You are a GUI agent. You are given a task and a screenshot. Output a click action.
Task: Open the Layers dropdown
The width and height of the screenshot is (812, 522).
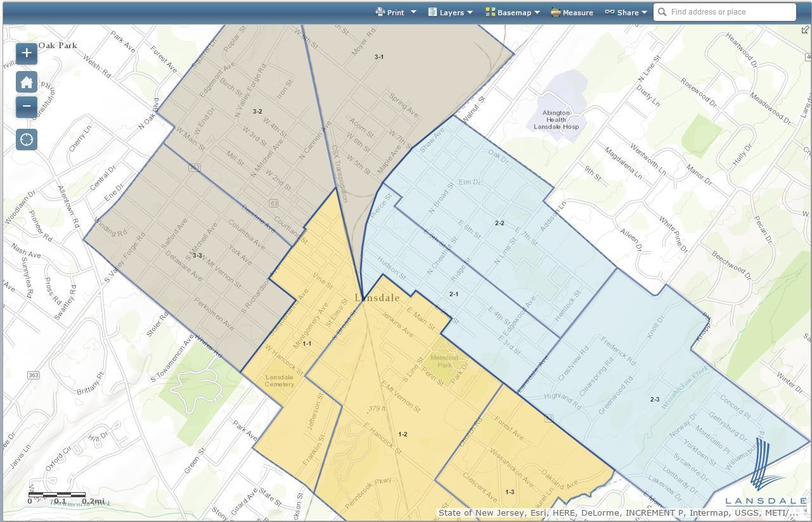click(x=468, y=11)
